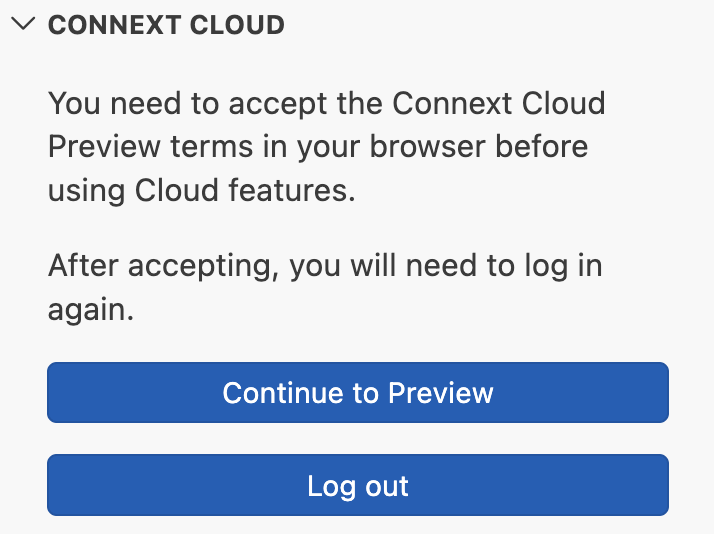Fold the CONNEXT CLOUD tree section
The width and height of the screenshot is (714, 534).
point(23,24)
